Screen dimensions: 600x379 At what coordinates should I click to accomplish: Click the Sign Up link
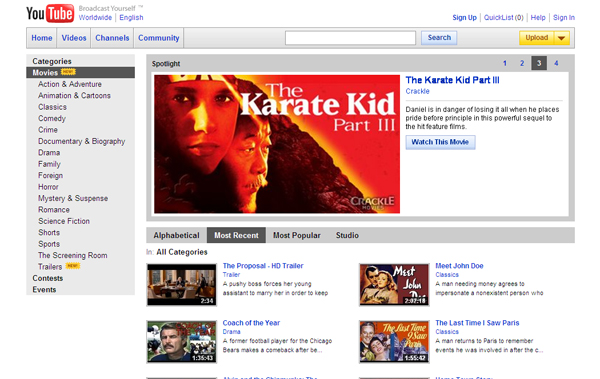tap(464, 18)
